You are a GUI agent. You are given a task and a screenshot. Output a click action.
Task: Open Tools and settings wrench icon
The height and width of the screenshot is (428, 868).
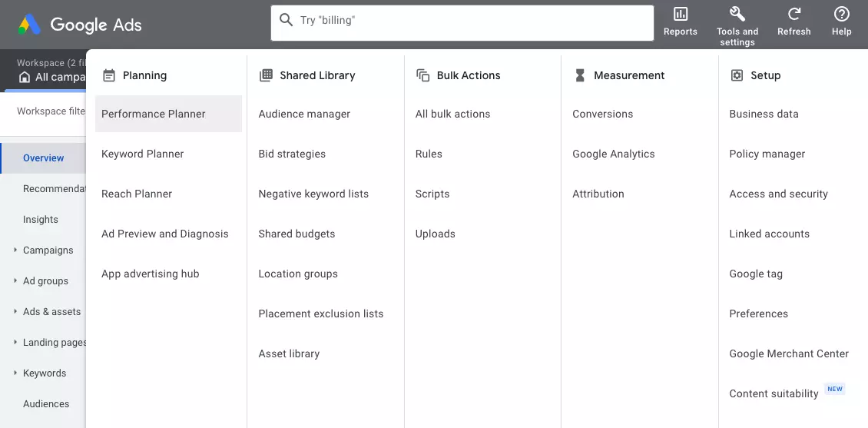[x=737, y=15]
